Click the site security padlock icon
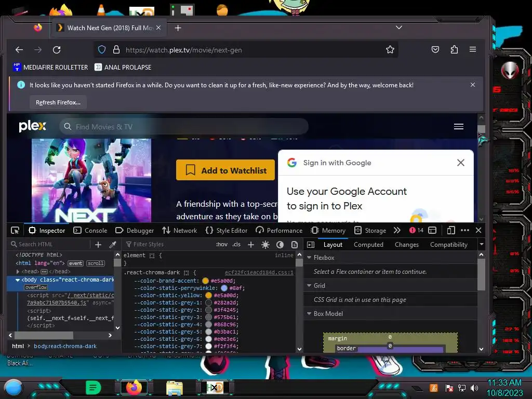 point(116,49)
